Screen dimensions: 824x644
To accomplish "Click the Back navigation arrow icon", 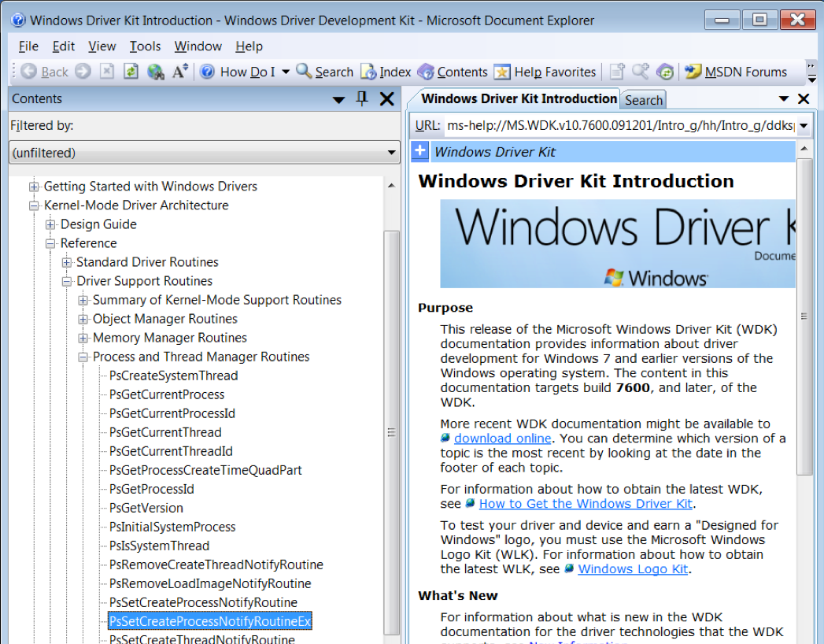I will point(29,72).
